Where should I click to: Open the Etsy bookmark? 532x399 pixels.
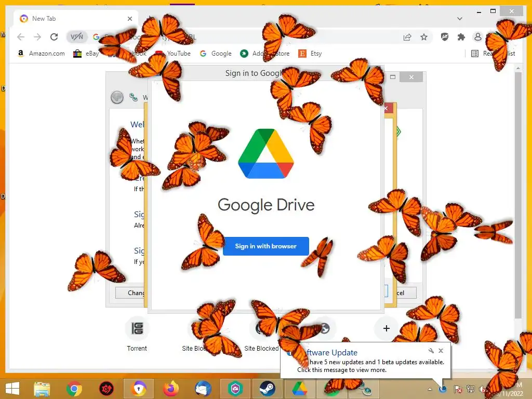coord(310,54)
